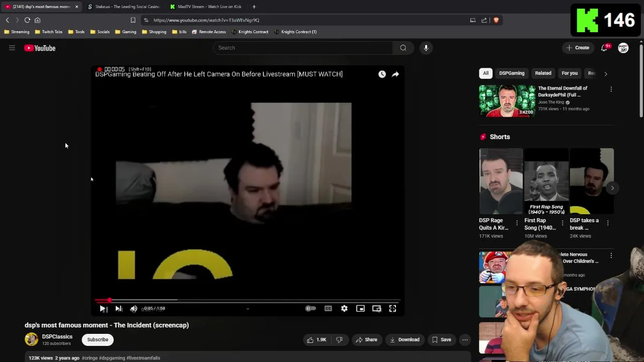This screenshot has width=644, height=362.
Task: Enter full screen mode
Action: [392, 309]
